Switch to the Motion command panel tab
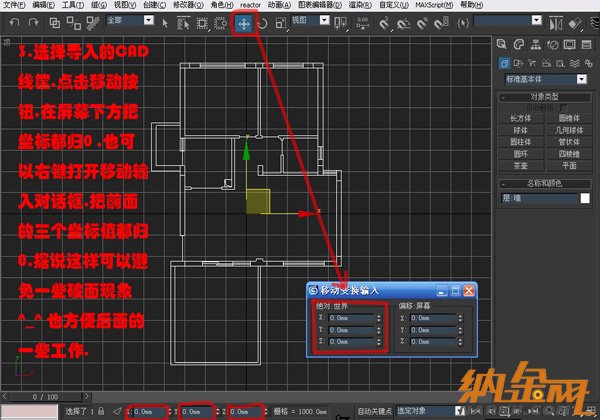 point(553,45)
